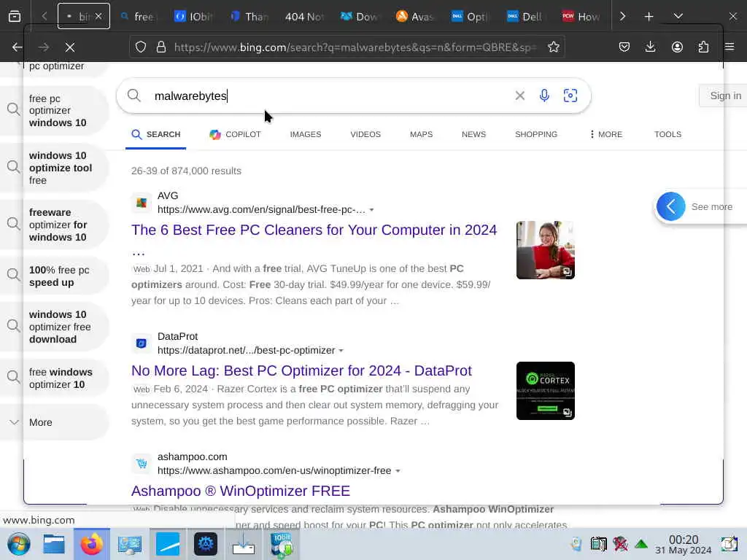Switch to News results

click(x=473, y=134)
